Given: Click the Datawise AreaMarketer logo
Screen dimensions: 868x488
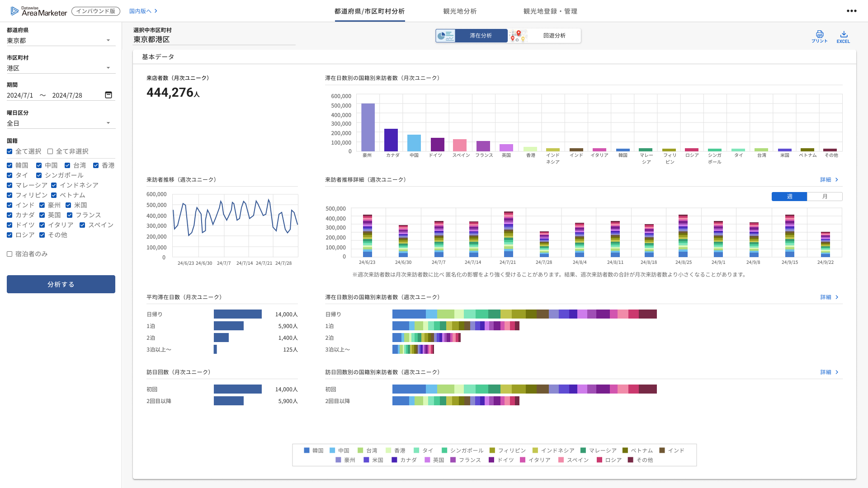Looking at the screenshot, I should 38,11.
